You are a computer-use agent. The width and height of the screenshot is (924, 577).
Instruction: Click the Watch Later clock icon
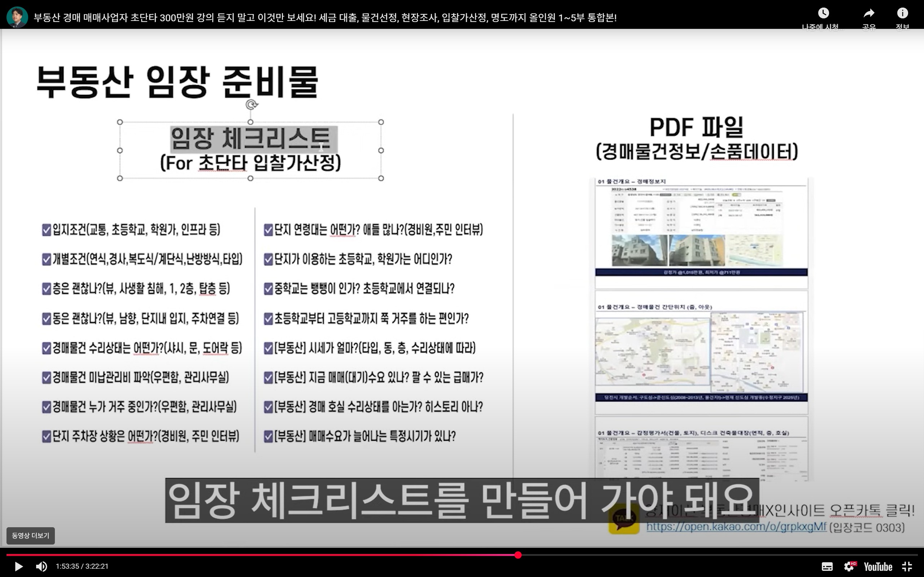coord(823,14)
